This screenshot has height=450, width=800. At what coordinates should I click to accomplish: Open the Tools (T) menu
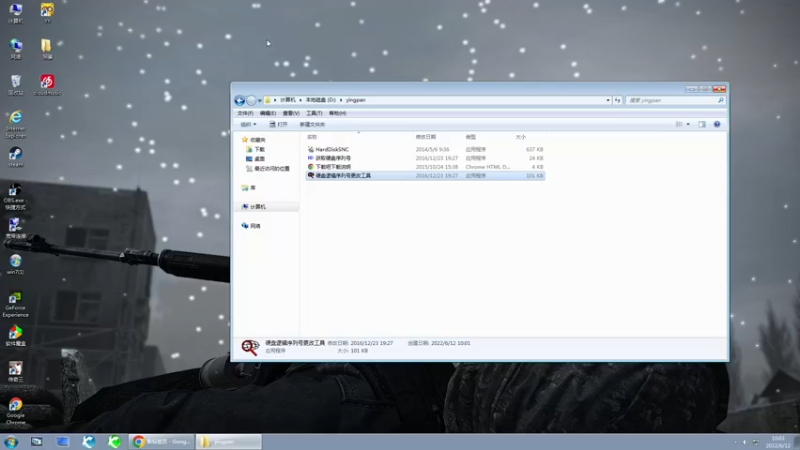click(314, 113)
